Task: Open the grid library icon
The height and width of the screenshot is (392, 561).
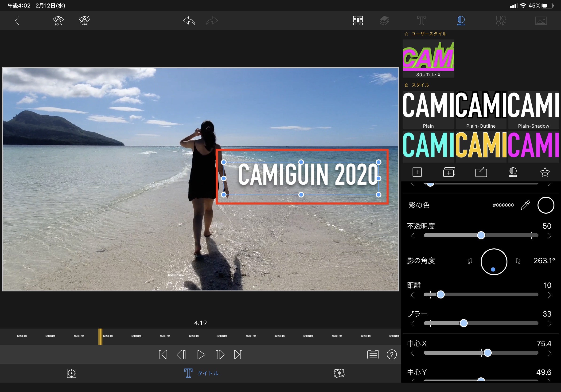Action: [358, 21]
